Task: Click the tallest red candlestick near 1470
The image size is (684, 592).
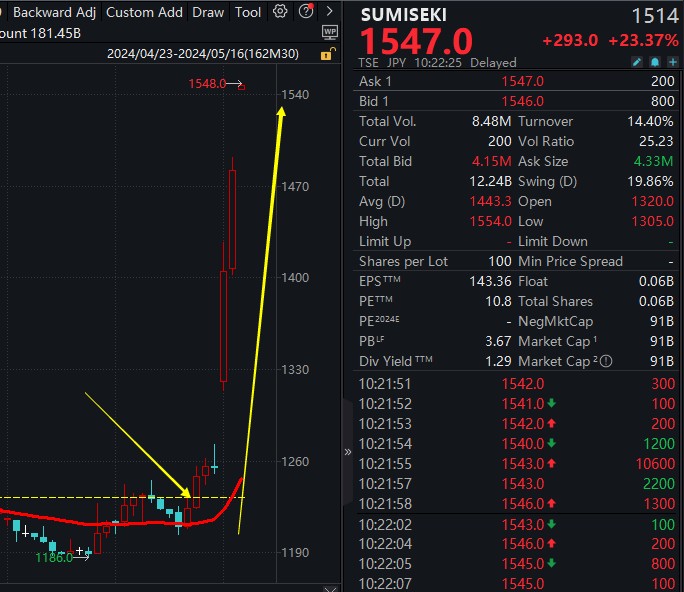Action: [233, 218]
